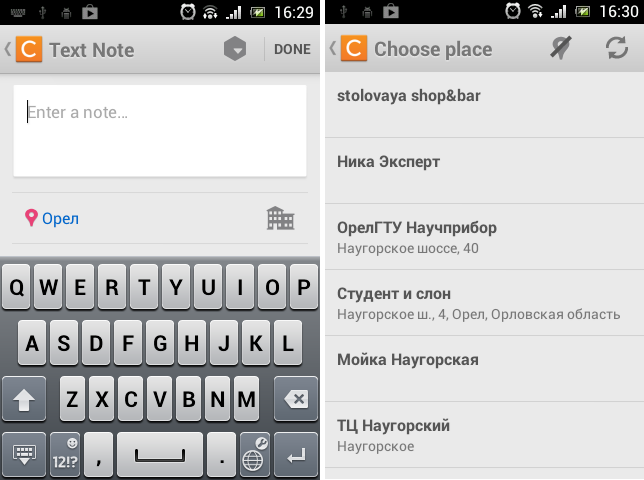Tap the O key on keyboard
Screen dimensions: 644x480
pos(272,287)
